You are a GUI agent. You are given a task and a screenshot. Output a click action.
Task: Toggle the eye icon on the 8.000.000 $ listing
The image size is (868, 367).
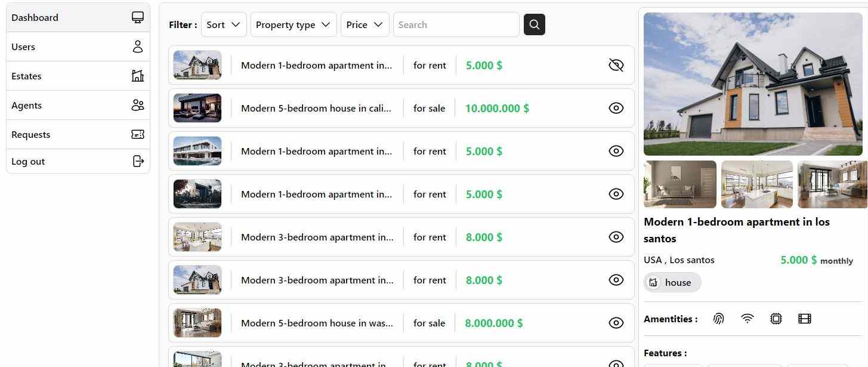click(616, 323)
